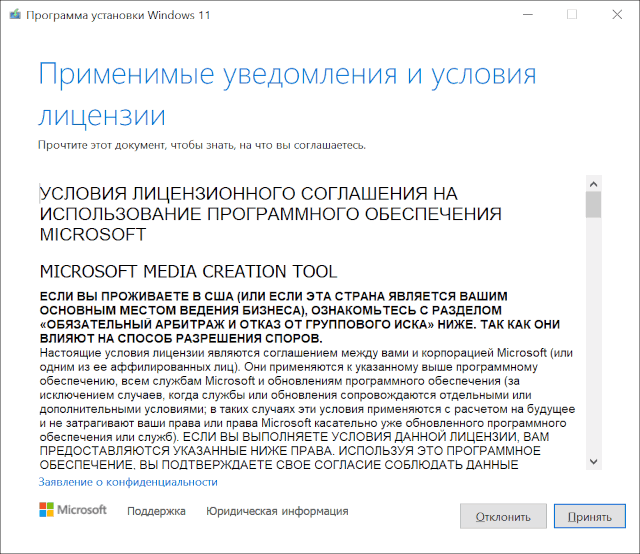Click the license scrollbar track below the thumb
The image size is (640, 554).
coord(593,336)
